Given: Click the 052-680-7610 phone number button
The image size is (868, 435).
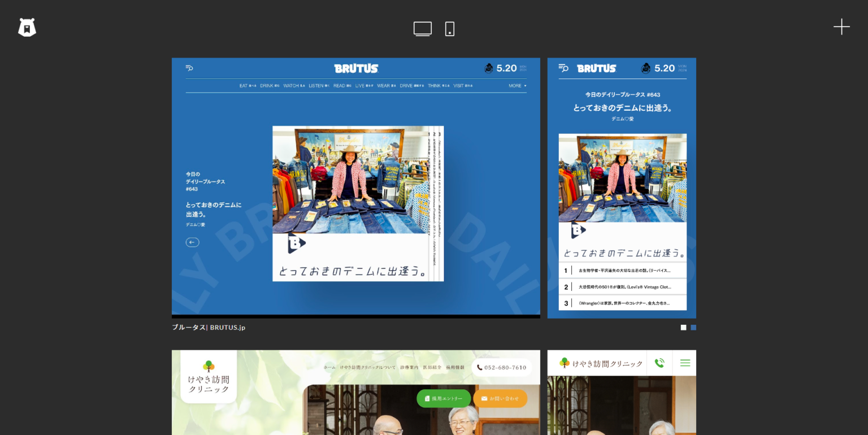Looking at the screenshot, I should pos(502,367).
